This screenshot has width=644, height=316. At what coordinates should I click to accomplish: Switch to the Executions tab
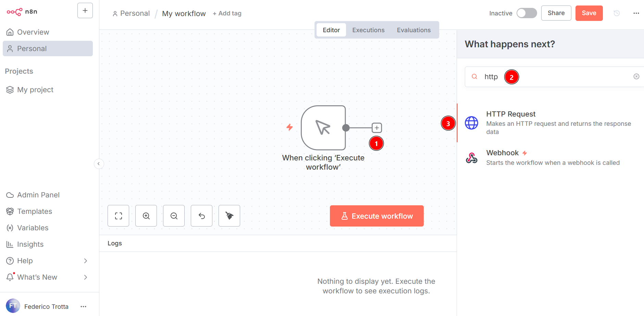[368, 30]
